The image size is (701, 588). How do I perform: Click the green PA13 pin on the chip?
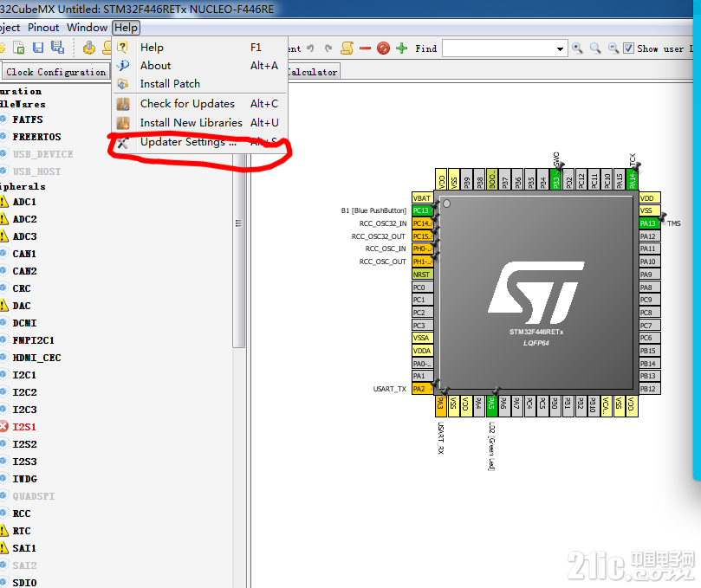[650, 223]
